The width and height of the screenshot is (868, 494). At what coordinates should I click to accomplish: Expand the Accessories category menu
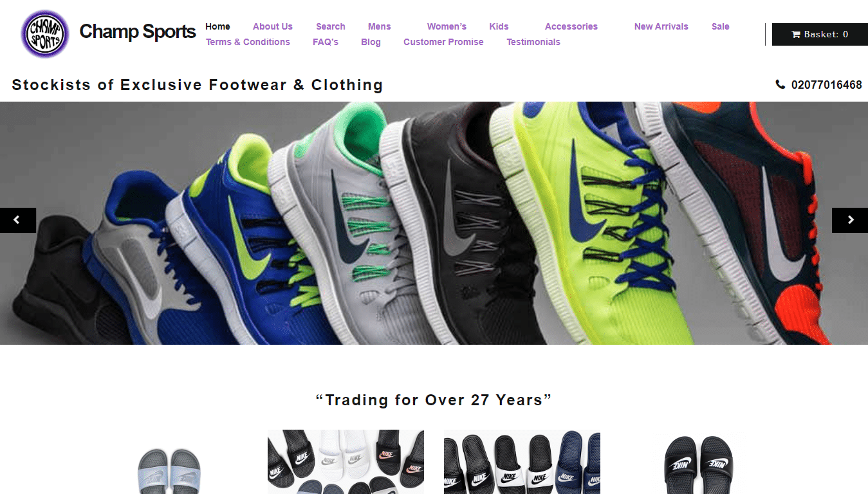(571, 26)
